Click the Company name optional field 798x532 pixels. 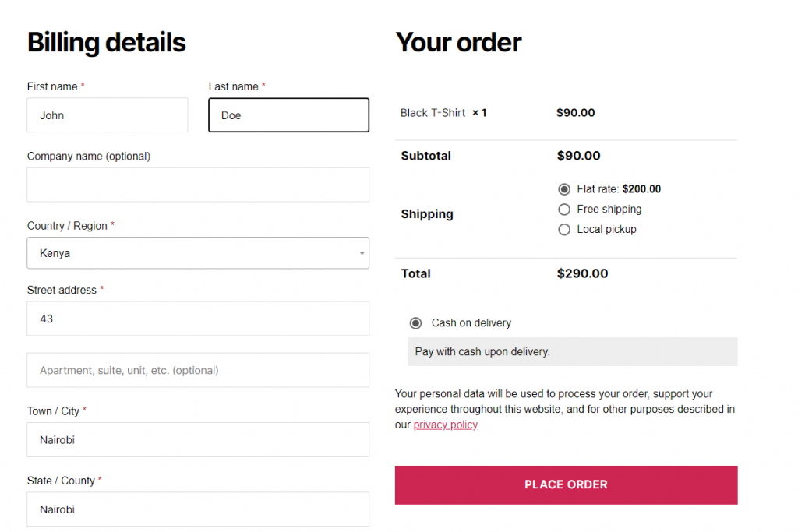point(198,185)
